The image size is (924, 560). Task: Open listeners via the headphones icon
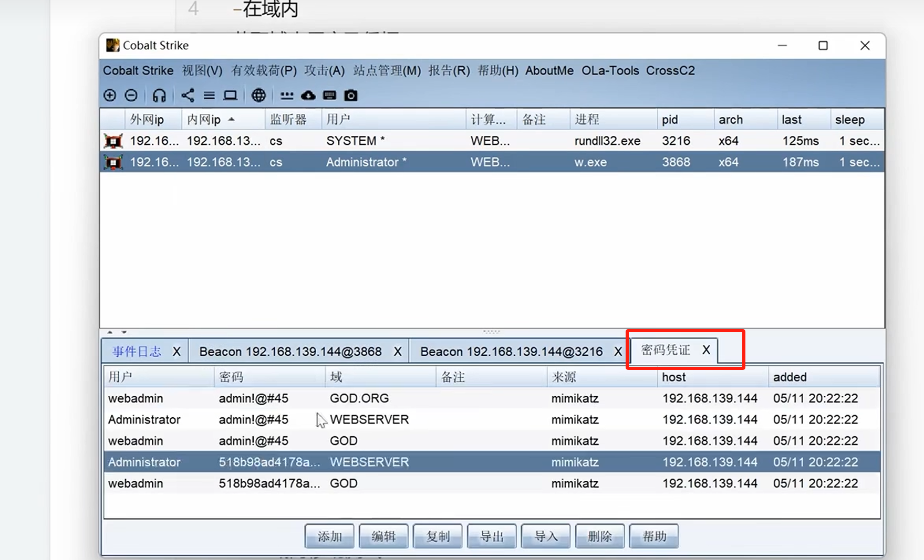tap(159, 96)
